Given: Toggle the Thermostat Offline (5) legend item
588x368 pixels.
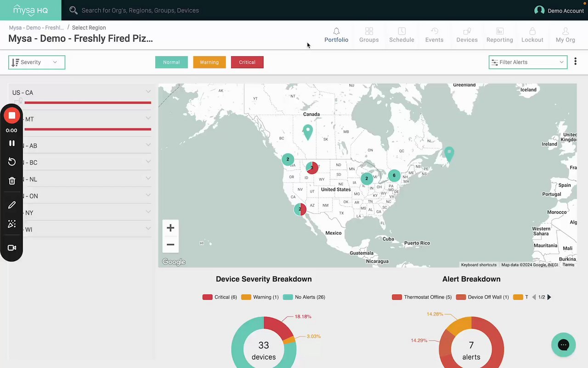Looking at the screenshot, I should [x=422, y=297].
